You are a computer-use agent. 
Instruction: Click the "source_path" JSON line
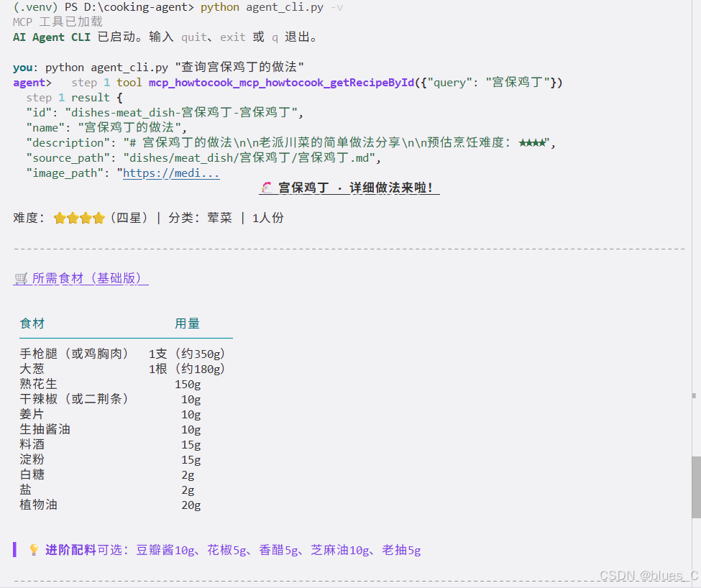203,158
